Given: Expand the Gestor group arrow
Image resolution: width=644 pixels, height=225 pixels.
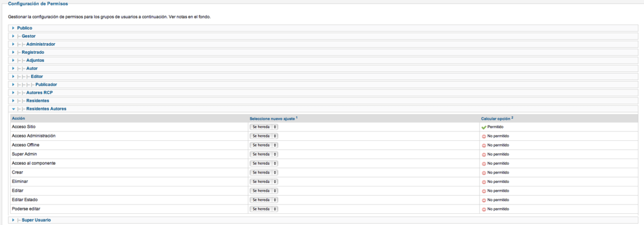Looking at the screenshot, I should pyautogui.click(x=13, y=36).
